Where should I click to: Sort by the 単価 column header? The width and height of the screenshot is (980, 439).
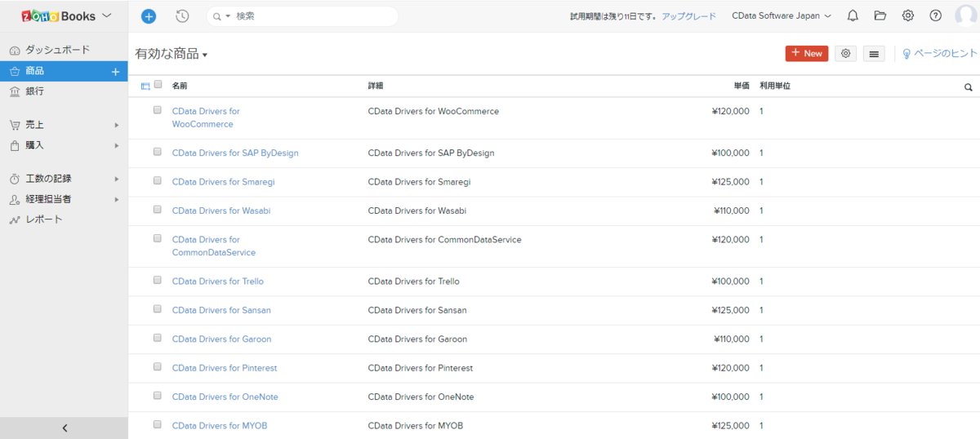coord(741,86)
